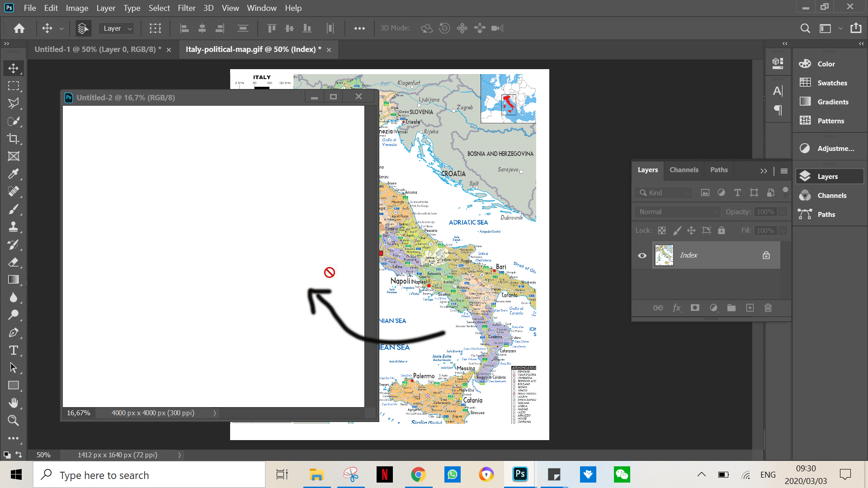Select the Clone Stamp tool

click(x=14, y=227)
